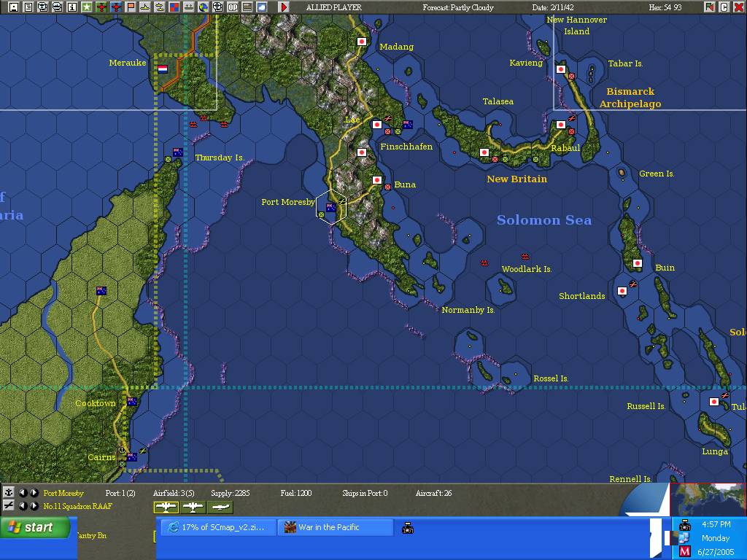Click the 'C' icon at top right
The image size is (747, 560).
pos(724,7)
